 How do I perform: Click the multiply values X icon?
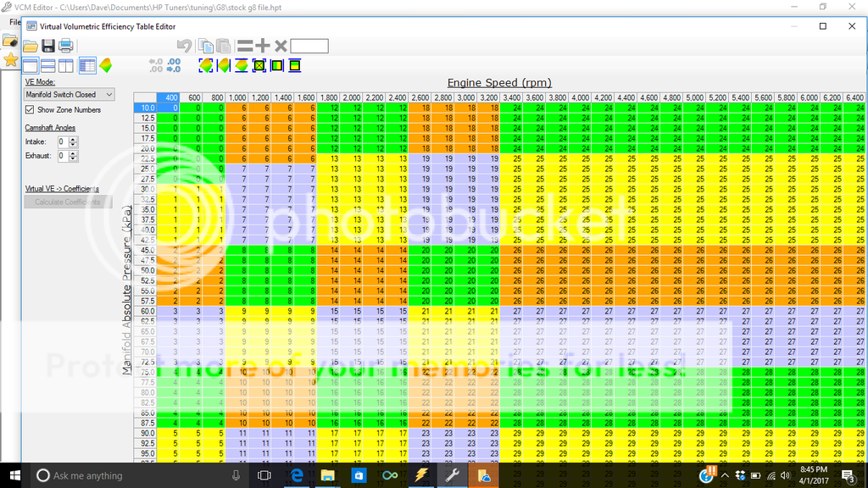pyautogui.click(x=280, y=46)
